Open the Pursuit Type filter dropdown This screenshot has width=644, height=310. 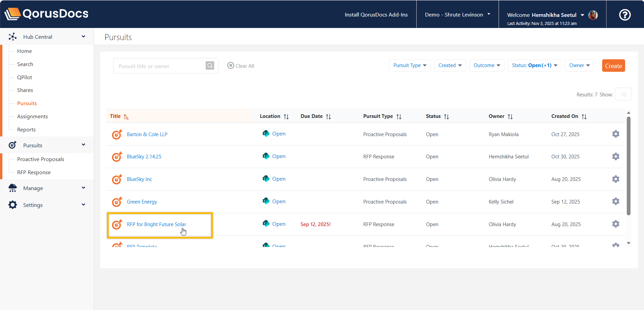pyautogui.click(x=410, y=65)
